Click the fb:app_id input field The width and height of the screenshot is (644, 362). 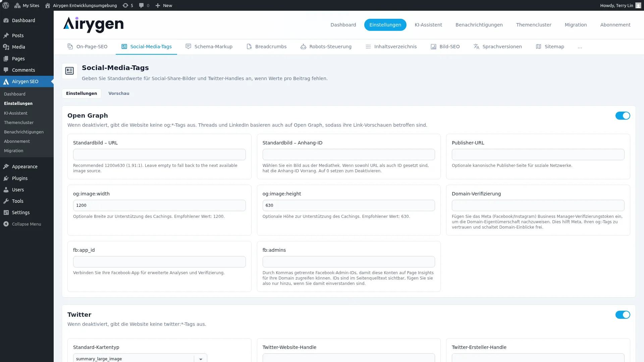[159, 262]
